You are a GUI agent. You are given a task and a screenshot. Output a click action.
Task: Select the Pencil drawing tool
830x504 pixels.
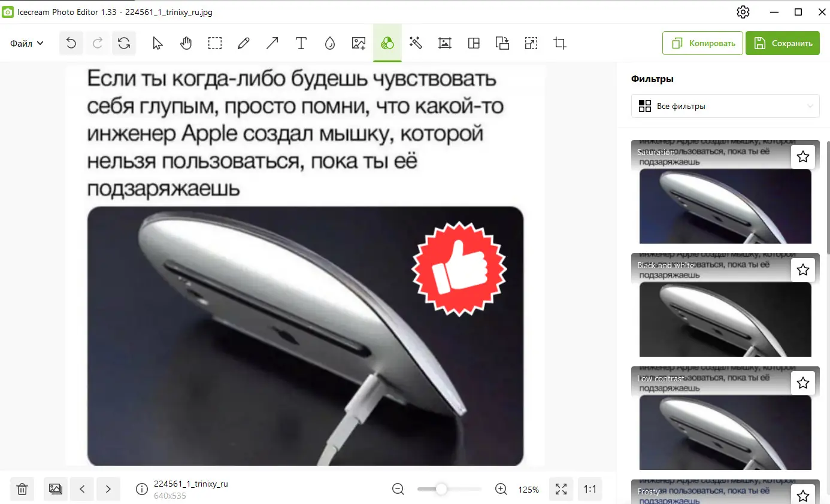pos(243,42)
